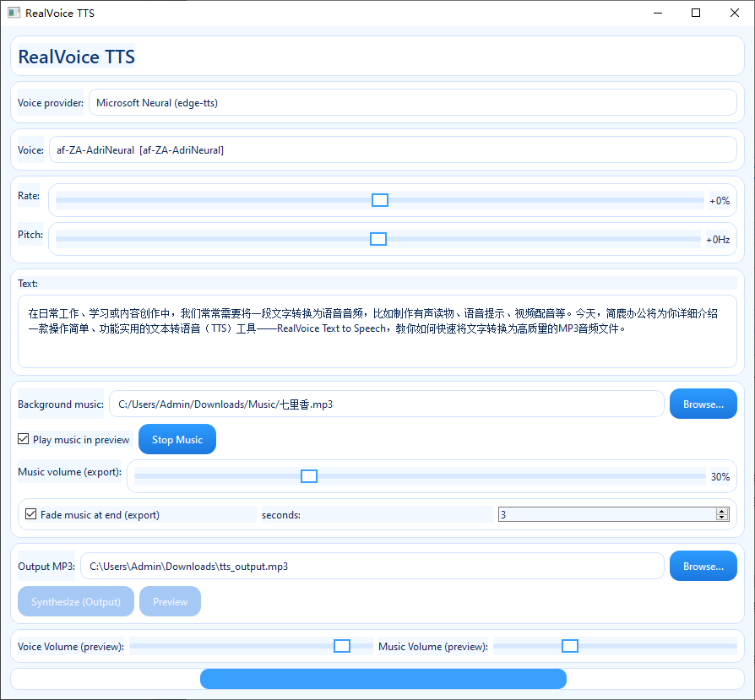
Task: Click the Music volume (export) slider handle
Action: pyautogui.click(x=309, y=476)
